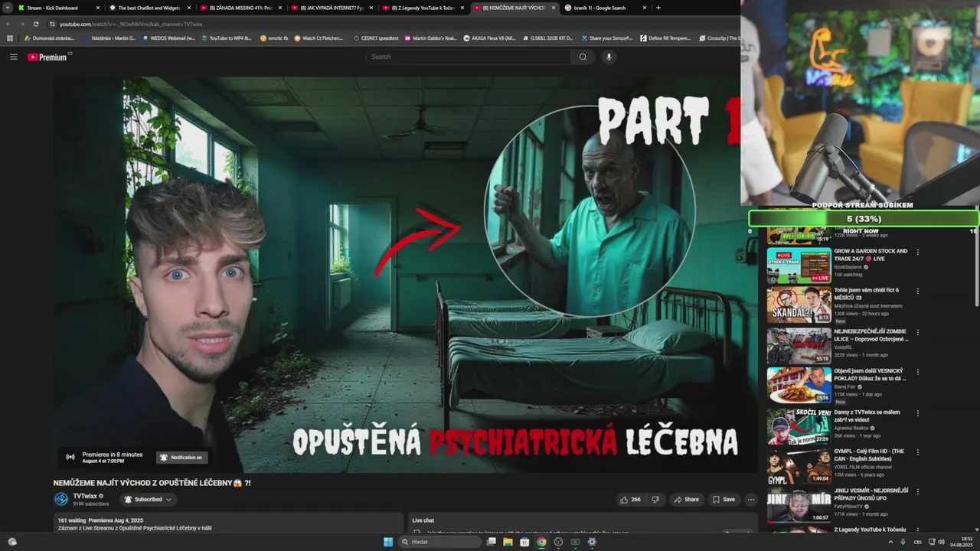Open the tray volume speaker icon

(941, 542)
